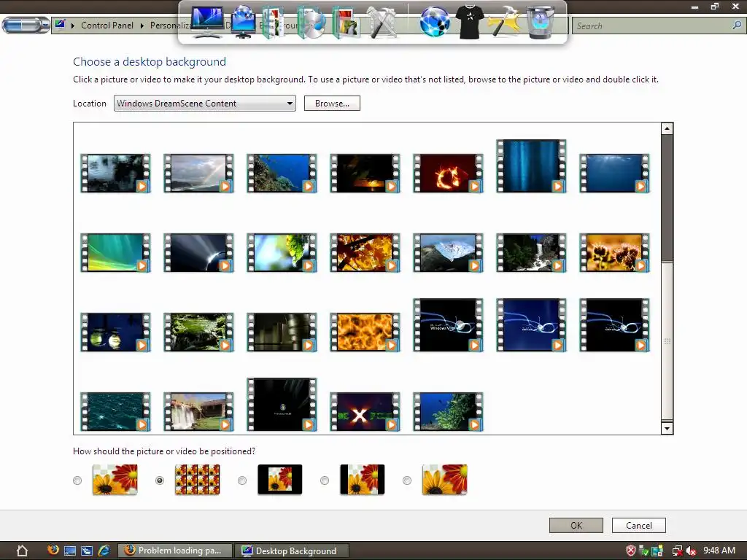The height and width of the screenshot is (560, 747).
Task: Click the Cancel button
Action: (639, 525)
